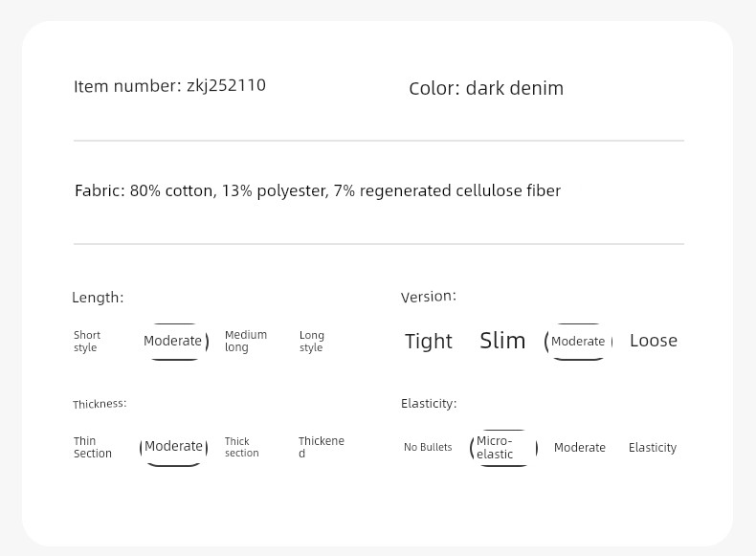Select Moderate under Version
Image resolution: width=756 pixels, height=556 pixels.
[x=578, y=342]
